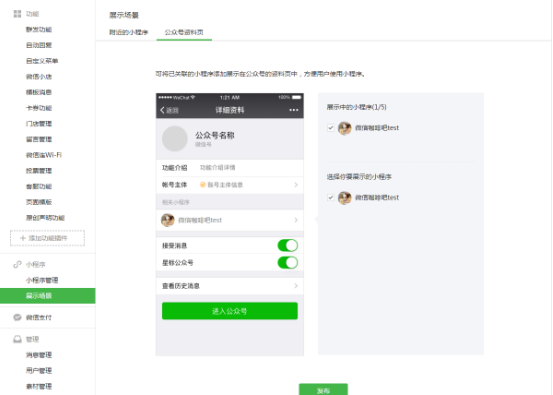The height and width of the screenshot is (395, 553).
Task: Click the 功能 grid icon in sidebar
Action: click(x=17, y=14)
